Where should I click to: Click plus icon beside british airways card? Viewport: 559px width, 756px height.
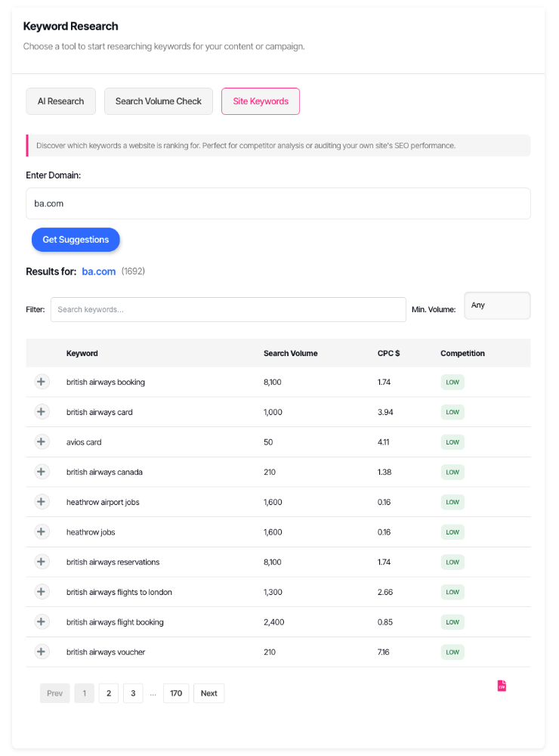tap(42, 412)
